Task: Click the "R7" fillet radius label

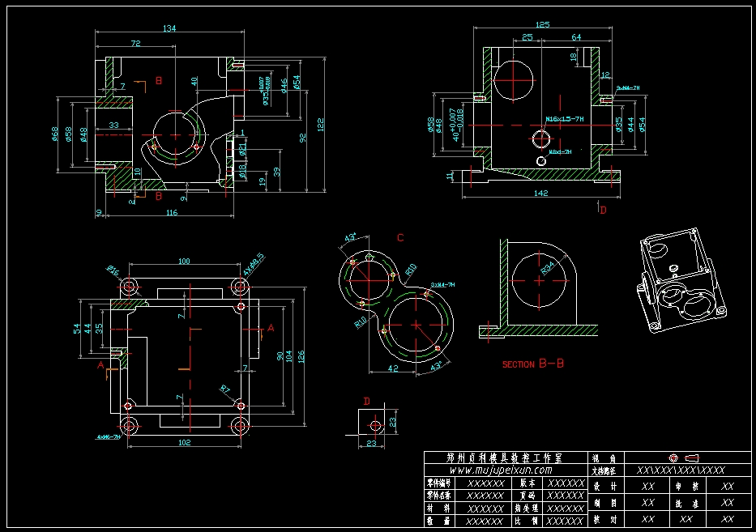Action: 225,389
